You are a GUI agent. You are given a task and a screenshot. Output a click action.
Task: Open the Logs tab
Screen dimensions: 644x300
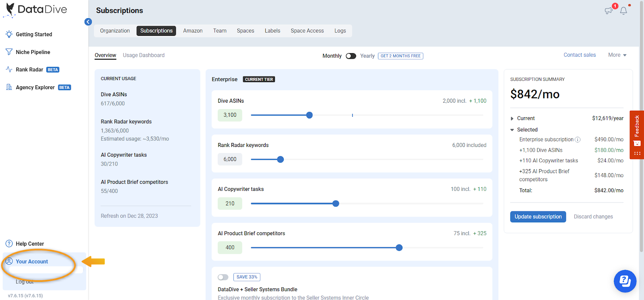pos(340,31)
